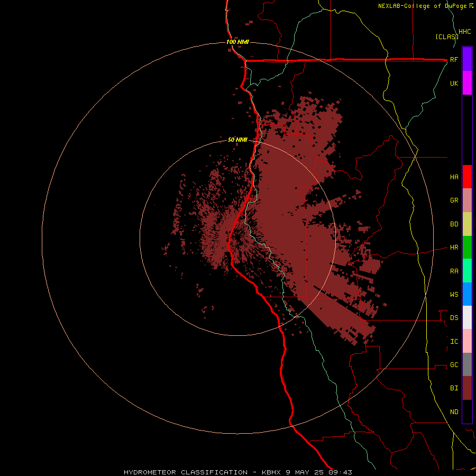
Task: Click the "RF" legend label
Action: click(x=454, y=59)
